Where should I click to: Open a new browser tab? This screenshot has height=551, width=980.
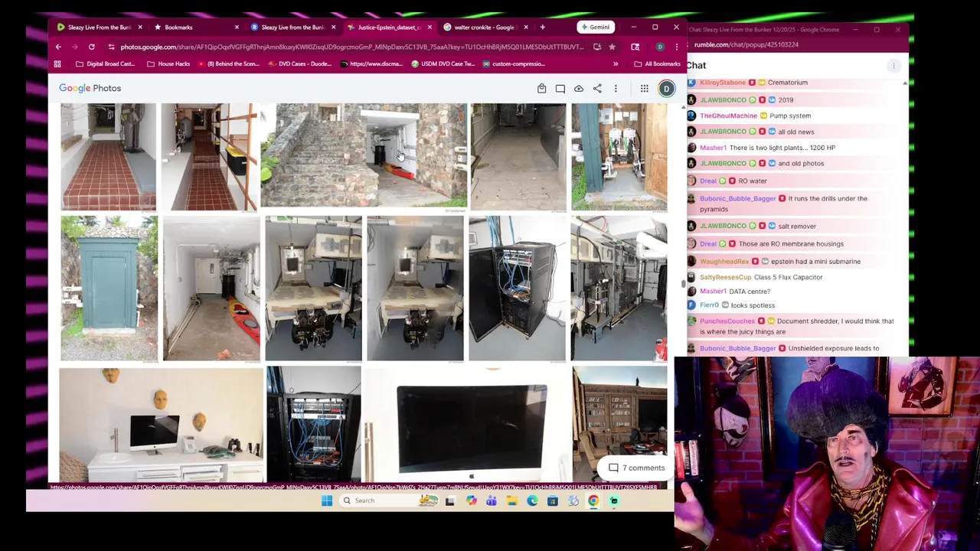542,28
